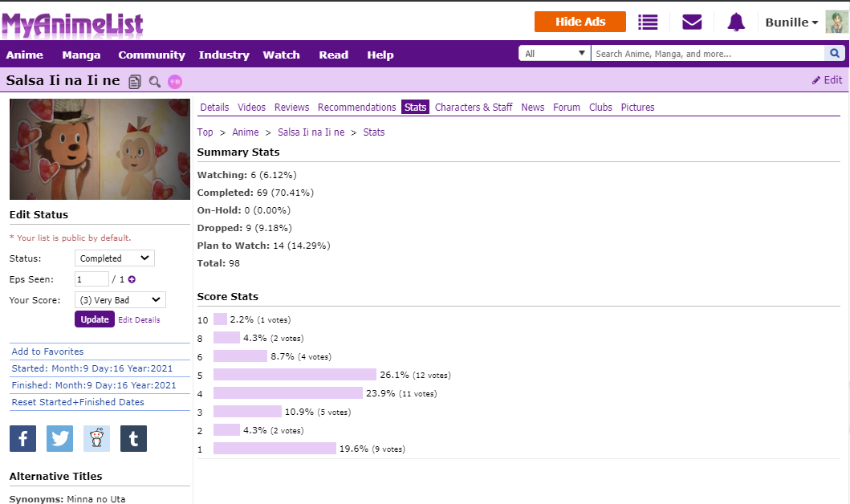Click the Eps Seen input field

pyautogui.click(x=92, y=279)
